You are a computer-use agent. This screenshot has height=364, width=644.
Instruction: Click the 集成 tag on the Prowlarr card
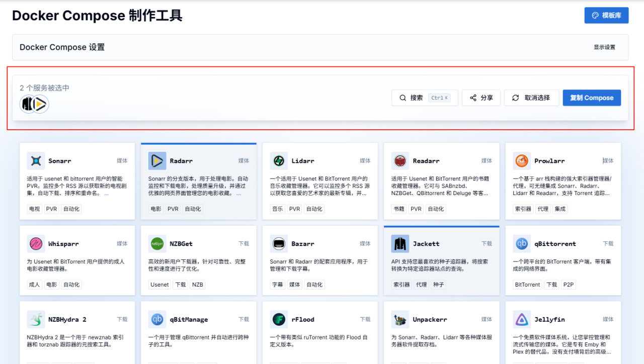[x=560, y=209]
